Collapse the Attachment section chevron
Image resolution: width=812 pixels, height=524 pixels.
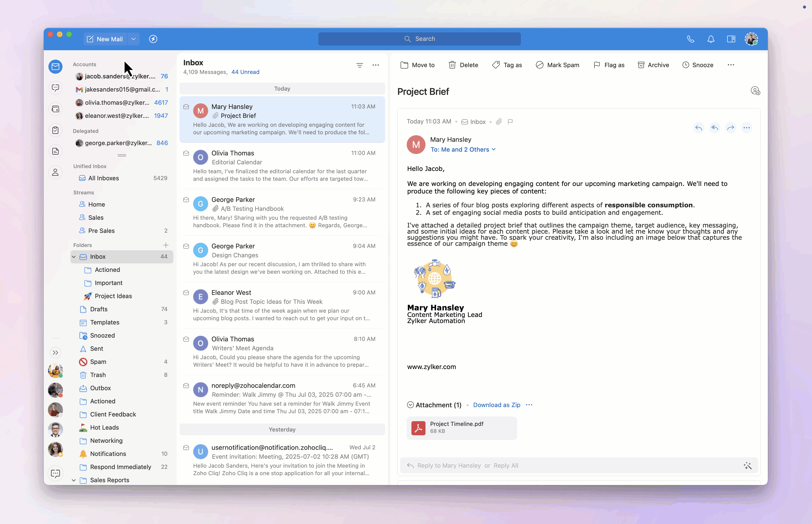[x=410, y=405]
